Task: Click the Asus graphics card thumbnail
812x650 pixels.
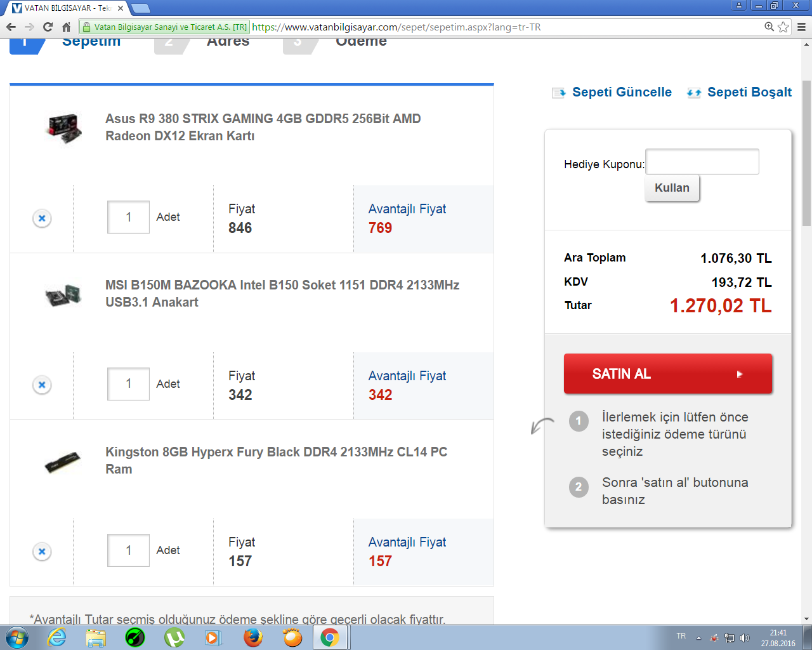Action: click(63, 128)
